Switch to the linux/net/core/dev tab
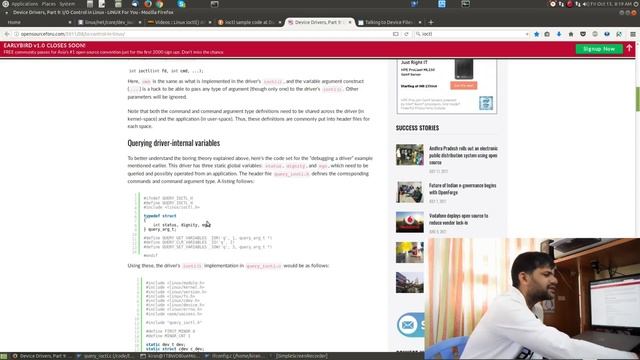The width and height of the screenshot is (640, 360). [108, 22]
